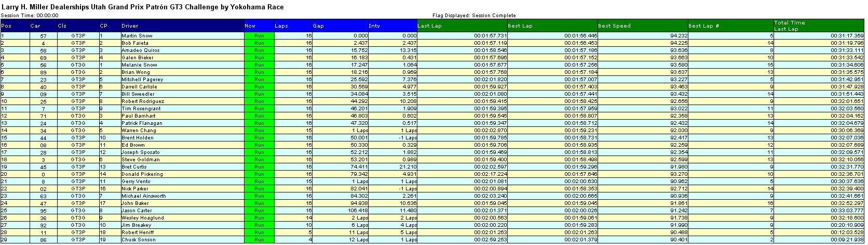The image size is (868, 245).
Task: Select driver Martin Snow in first row
Action: coord(137,36)
